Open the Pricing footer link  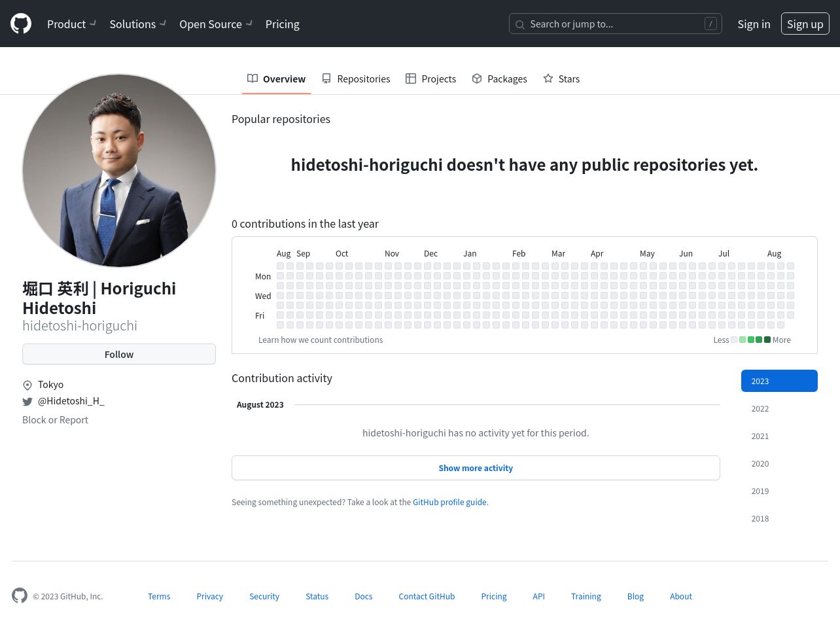point(494,596)
